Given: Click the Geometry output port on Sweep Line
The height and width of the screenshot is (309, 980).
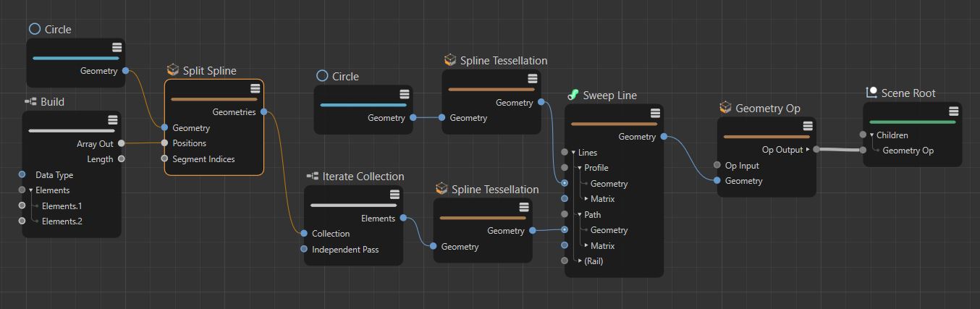Looking at the screenshot, I should [x=664, y=136].
